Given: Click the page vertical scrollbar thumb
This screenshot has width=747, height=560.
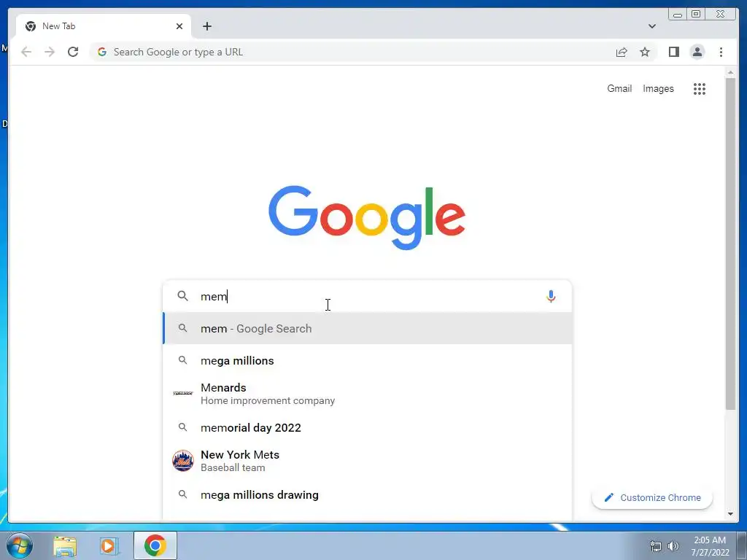Looking at the screenshot, I should 730,243.
